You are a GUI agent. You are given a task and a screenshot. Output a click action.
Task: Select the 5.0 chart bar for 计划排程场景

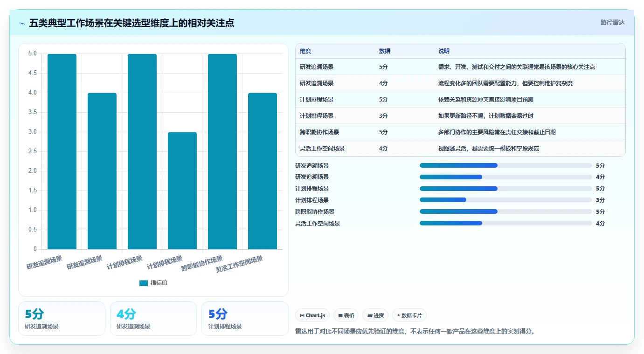[142, 151]
